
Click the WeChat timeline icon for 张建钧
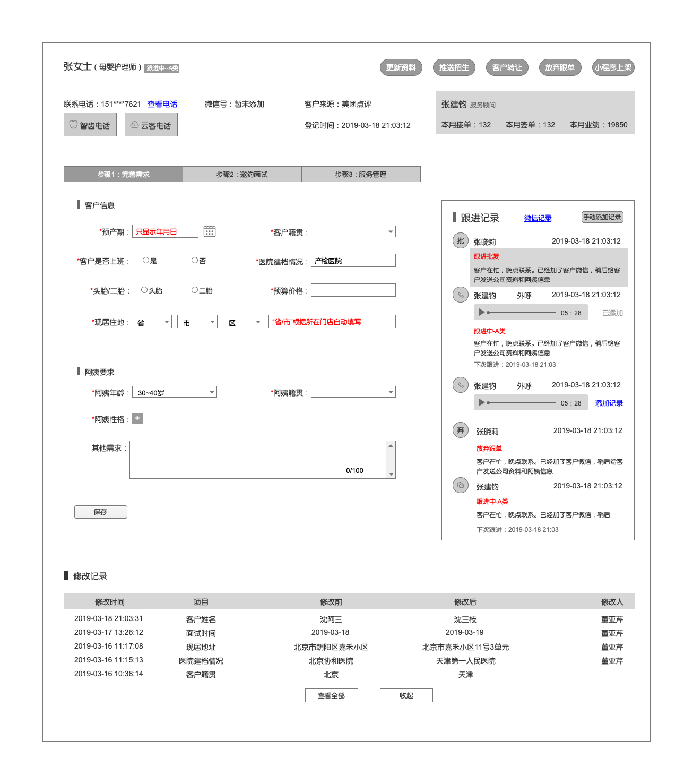460,485
